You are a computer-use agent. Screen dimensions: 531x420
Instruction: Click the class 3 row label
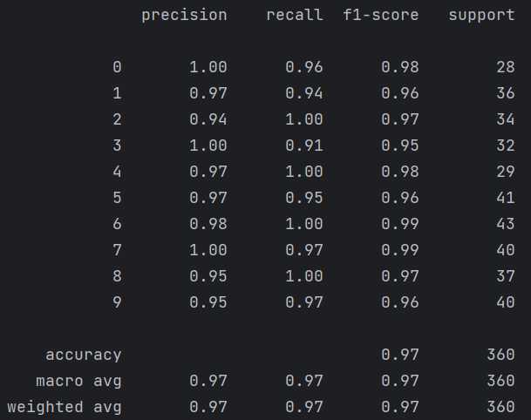[117, 146]
